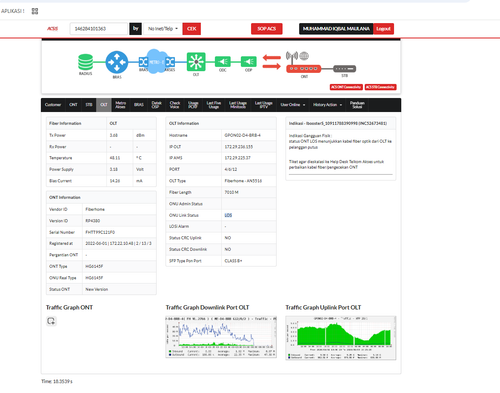500x393 pixels.
Task: Open the No Inet/Telp search type dropdown
Action: click(x=163, y=29)
